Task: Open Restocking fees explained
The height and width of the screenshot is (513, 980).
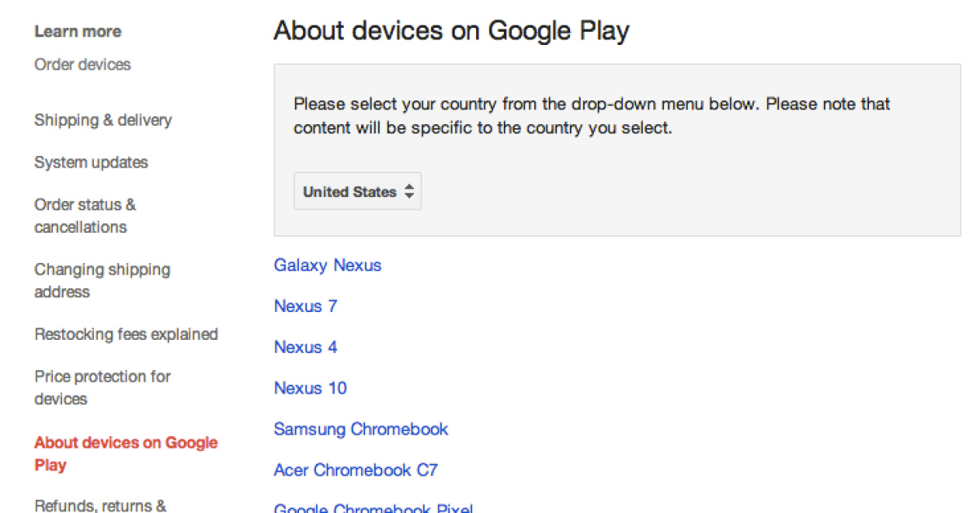Action: pos(126,334)
